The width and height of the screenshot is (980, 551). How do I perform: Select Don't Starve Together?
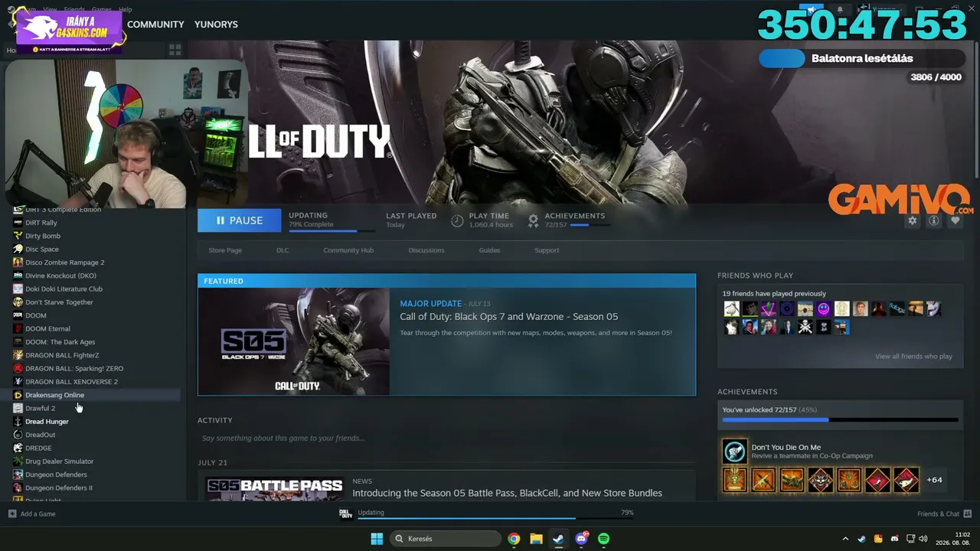tap(59, 302)
